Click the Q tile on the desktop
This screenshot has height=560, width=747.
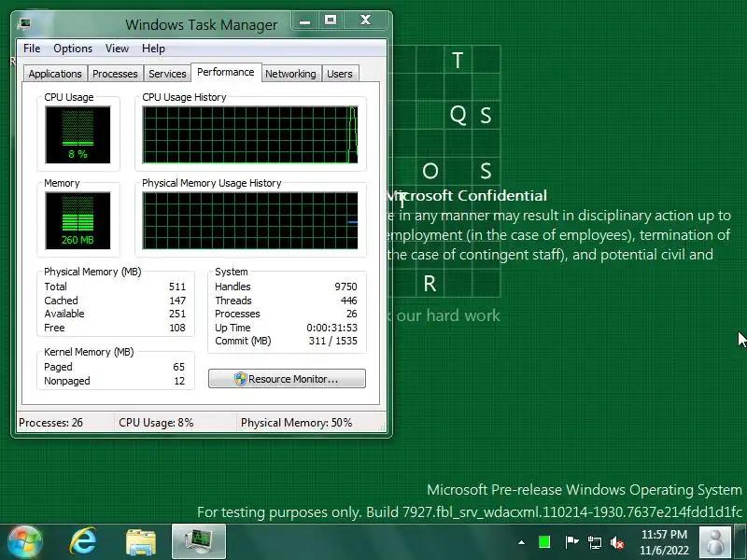(x=458, y=115)
